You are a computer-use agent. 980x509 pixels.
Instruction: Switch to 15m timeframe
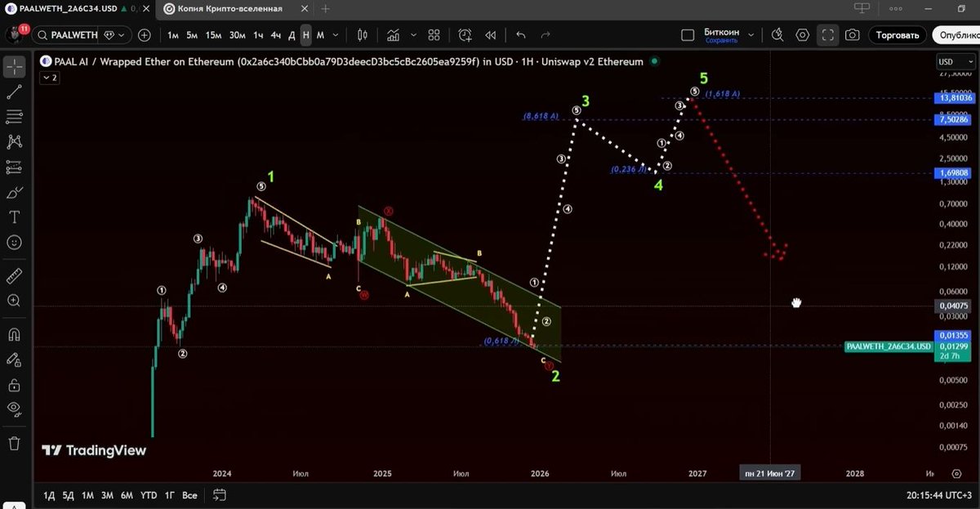[213, 35]
